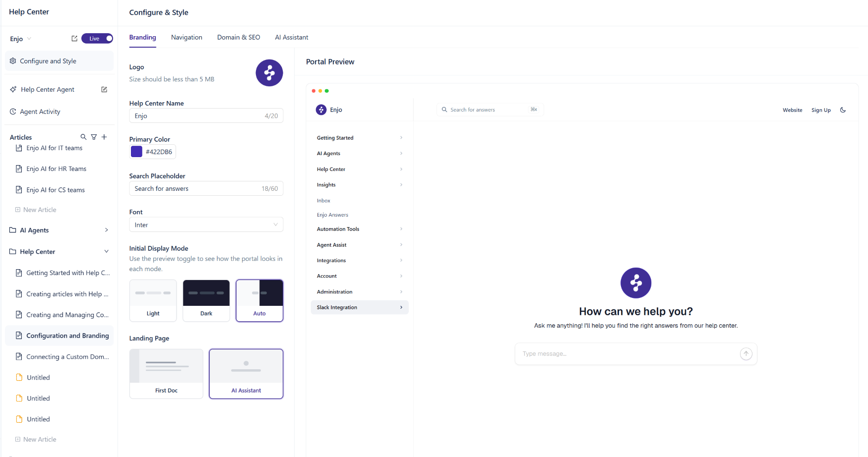Image resolution: width=868 pixels, height=457 pixels.
Task: Click the search magnifier in portal preview
Action: click(x=444, y=110)
